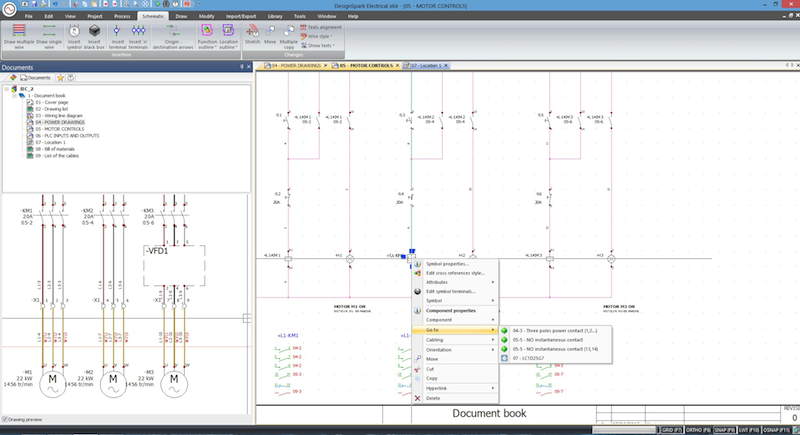Toggle SNAP (F9) in status bar
This screenshot has height=435, width=800.
[x=724, y=430]
